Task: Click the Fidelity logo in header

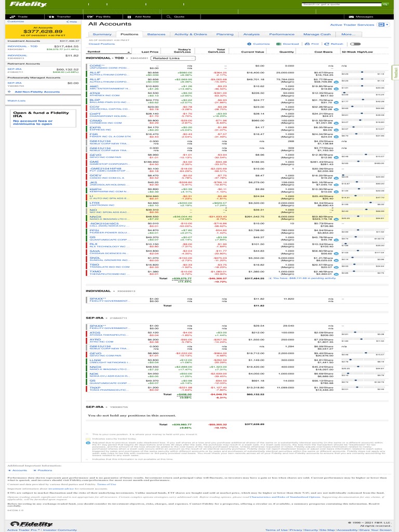Action: (28, 4)
